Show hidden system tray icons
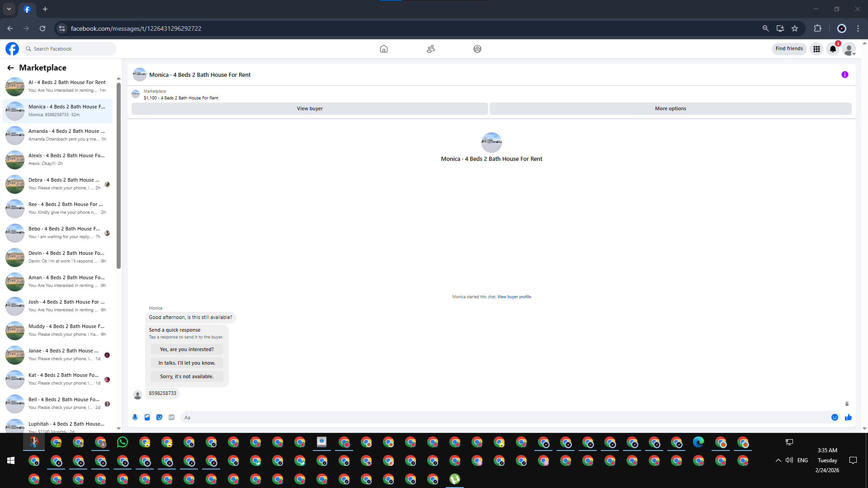 pyautogui.click(x=778, y=460)
